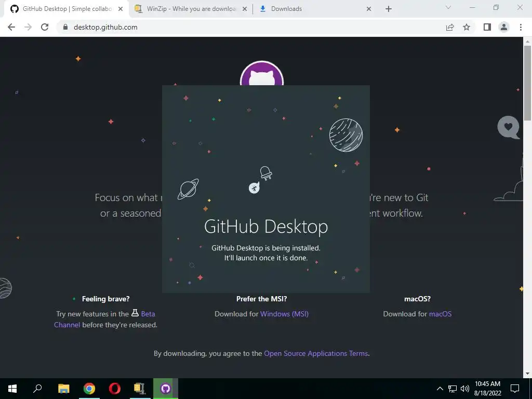Viewport: 532px width, 399px height.
Task: Click the 'Feeling brave?' heading
Action: (x=105, y=299)
